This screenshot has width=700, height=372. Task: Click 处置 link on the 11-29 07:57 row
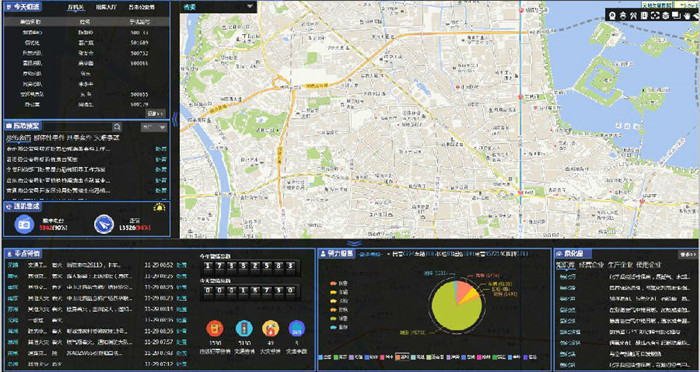tap(181, 342)
